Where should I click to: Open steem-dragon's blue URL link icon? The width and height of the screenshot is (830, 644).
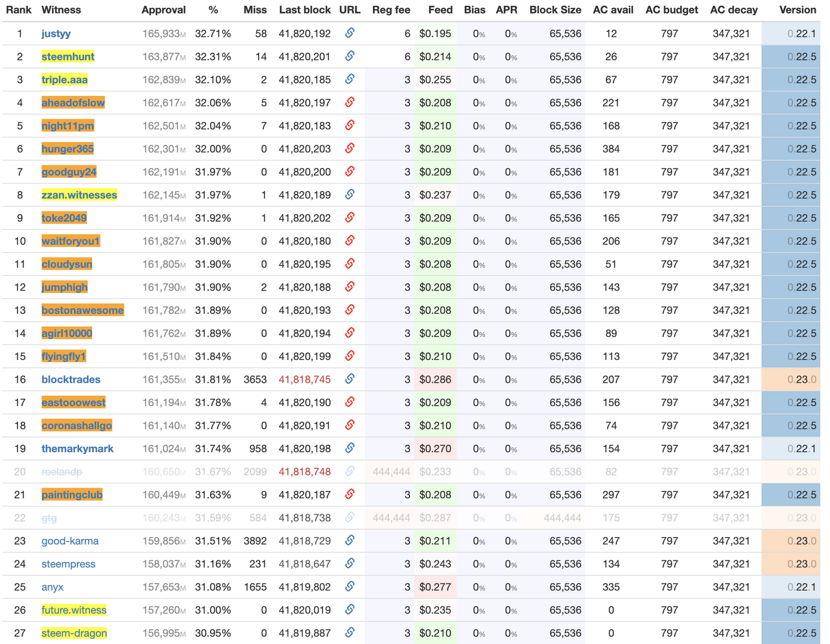(350, 632)
